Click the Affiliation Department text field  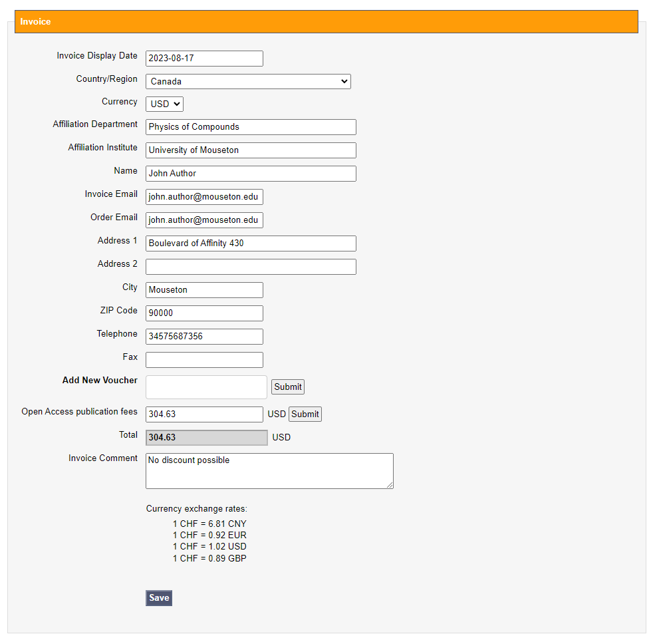coord(251,127)
